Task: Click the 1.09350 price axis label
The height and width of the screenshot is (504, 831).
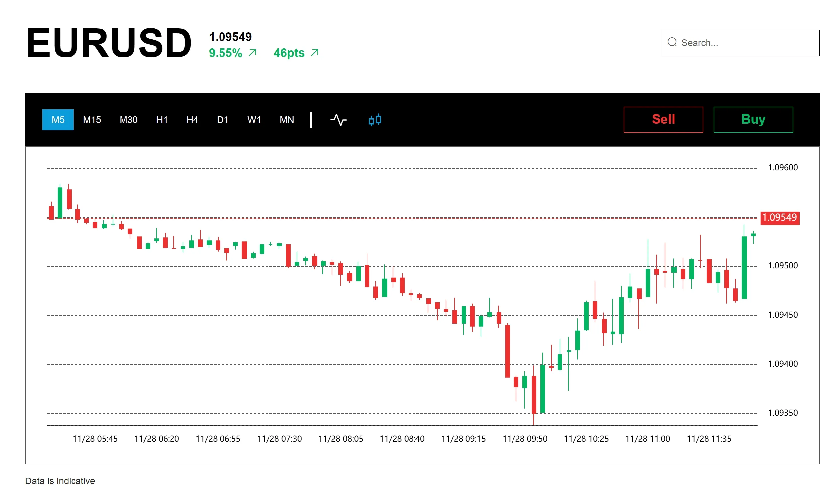Action: tap(783, 413)
